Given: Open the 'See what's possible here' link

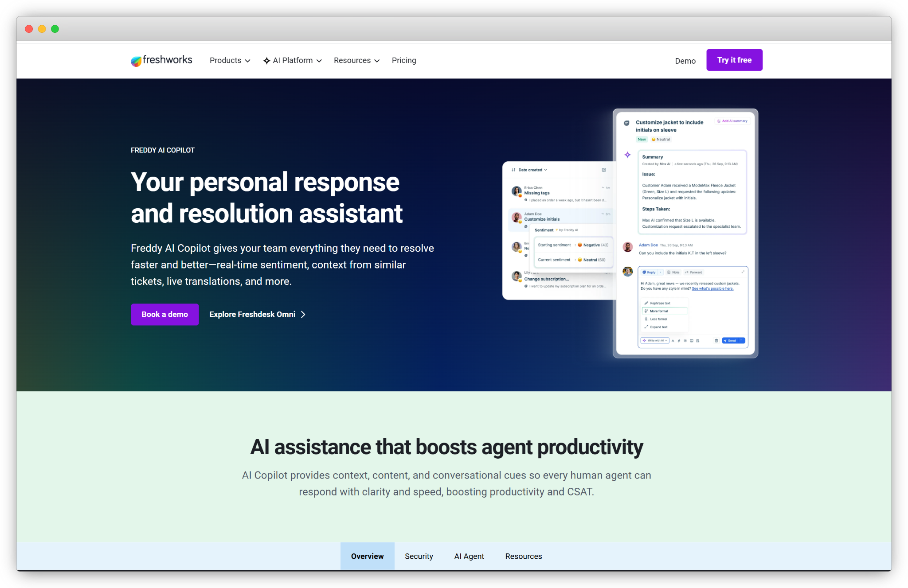Looking at the screenshot, I should pos(712,288).
